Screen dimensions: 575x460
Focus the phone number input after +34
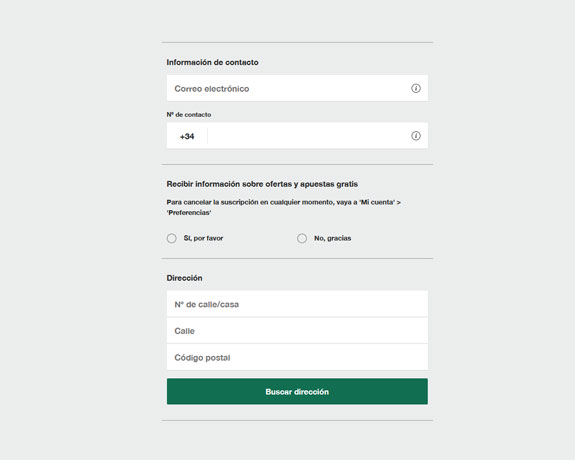[308, 136]
